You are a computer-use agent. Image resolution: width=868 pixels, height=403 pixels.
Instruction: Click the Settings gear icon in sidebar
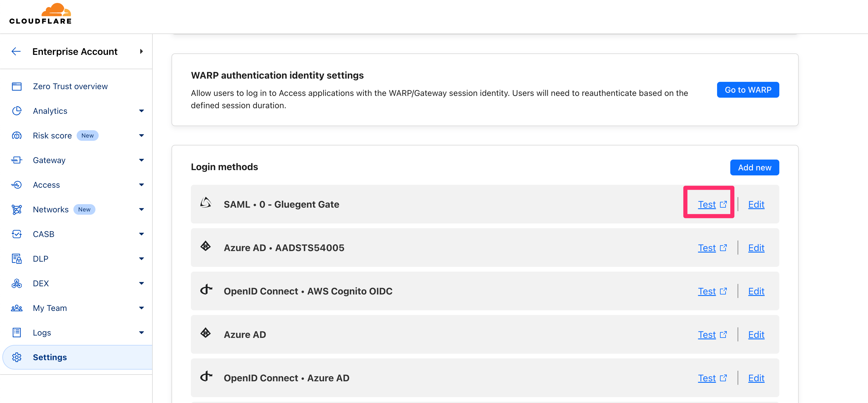(16, 357)
